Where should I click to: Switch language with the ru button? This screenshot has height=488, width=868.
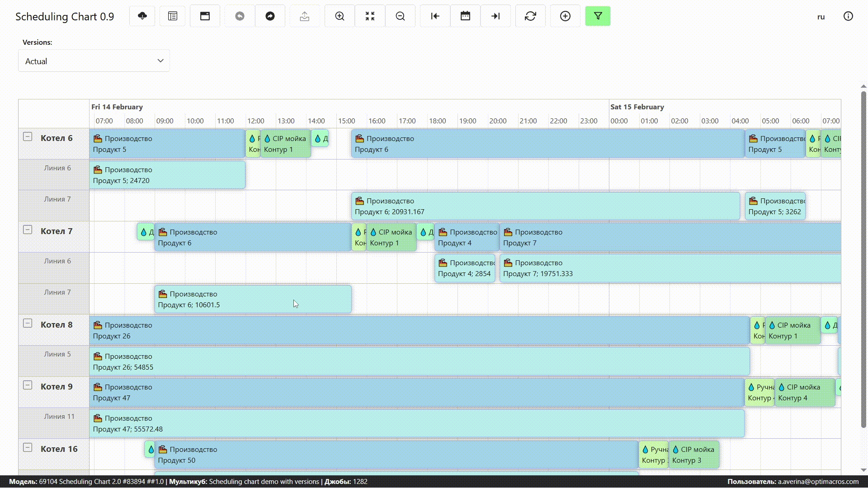[x=821, y=17]
